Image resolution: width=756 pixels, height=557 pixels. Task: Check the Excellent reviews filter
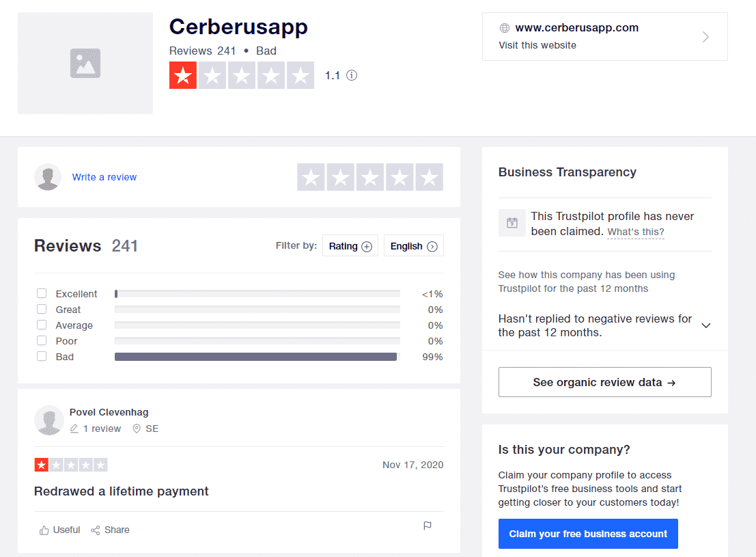click(x=42, y=293)
